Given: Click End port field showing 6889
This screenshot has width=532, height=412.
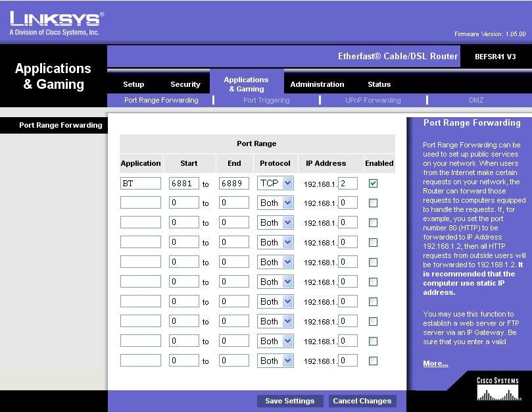Looking at the screenshot, I should (233, 184).
